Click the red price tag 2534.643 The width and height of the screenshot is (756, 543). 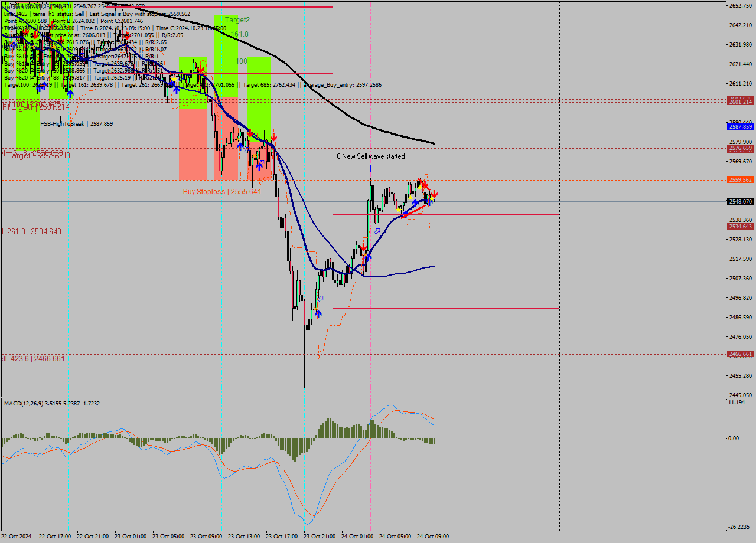(x=741, y=227)
